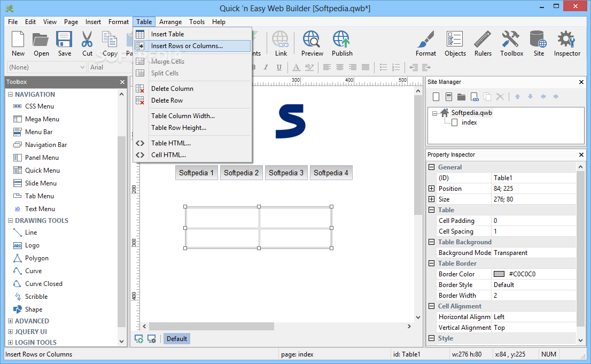This screenshot has height=364, width=591.
Task: Click the Softpedia 3 button
Action: click(286, 173)
